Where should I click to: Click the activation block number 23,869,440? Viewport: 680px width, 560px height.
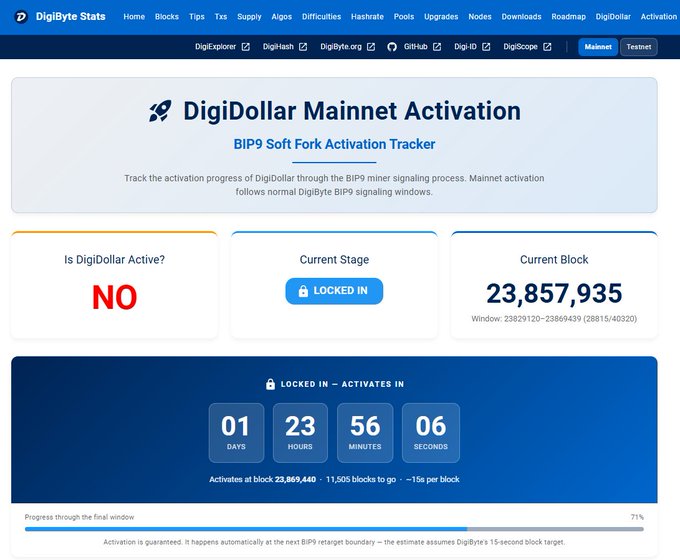[295, 479]
